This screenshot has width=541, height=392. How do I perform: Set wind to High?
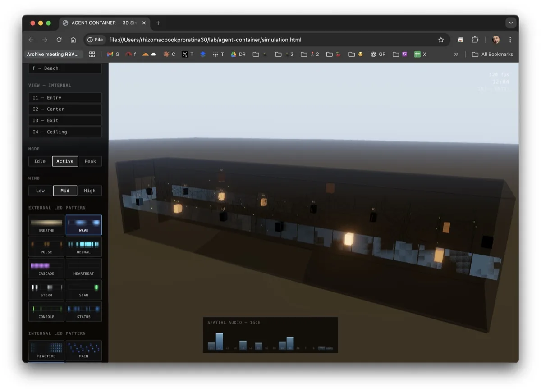tap(90, 190)
